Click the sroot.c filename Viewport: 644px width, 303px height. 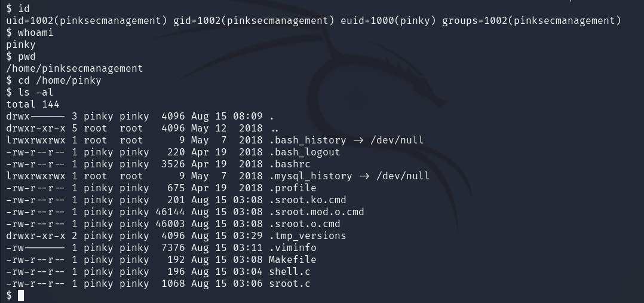pyautogui.click(x=289, y=283)
